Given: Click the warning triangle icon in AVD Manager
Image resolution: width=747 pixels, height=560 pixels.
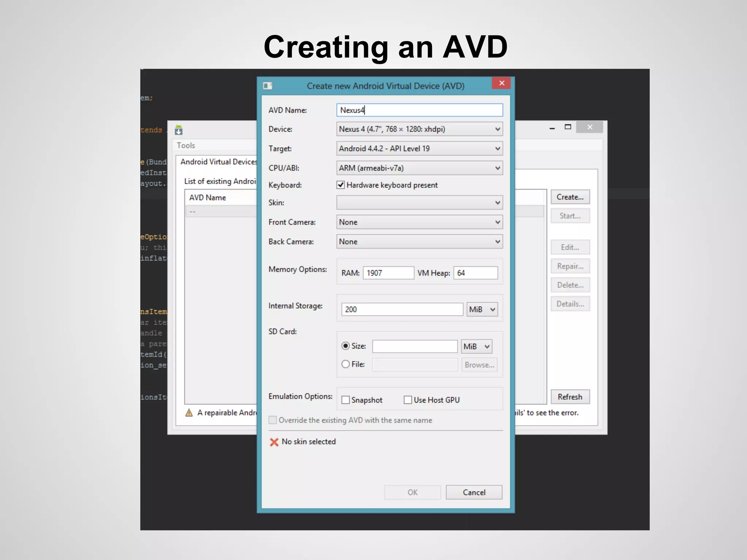Looking at the screenshot, I should [189, 413].
